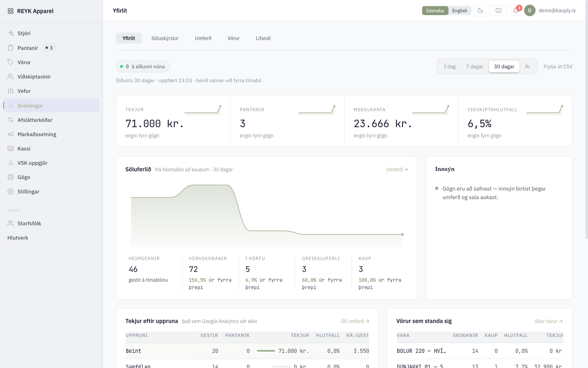The width and height of the screenshot is (588, 368).
Task: Click the 100,0% Kaup percentage
Action: (x=367, y=280)
